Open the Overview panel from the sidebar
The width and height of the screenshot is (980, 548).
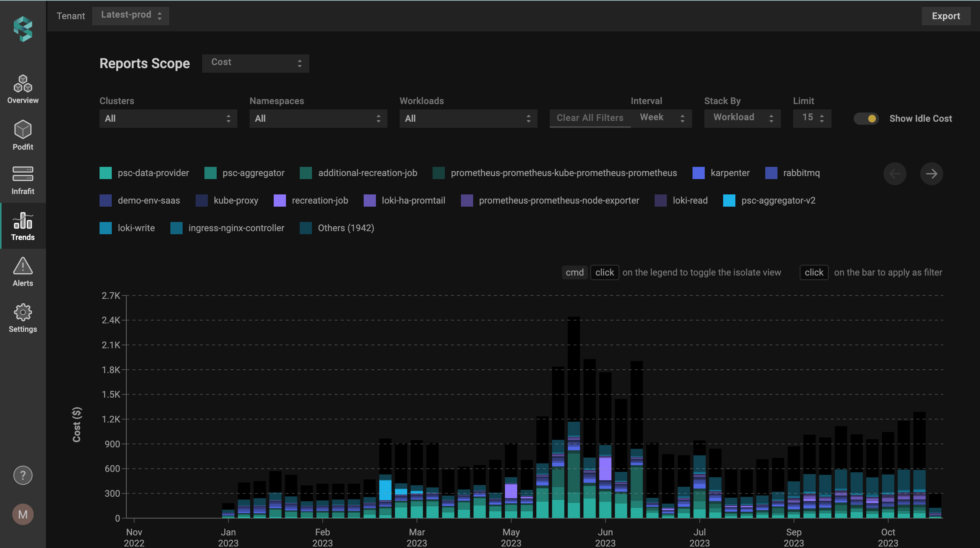[x=23, y=89]
